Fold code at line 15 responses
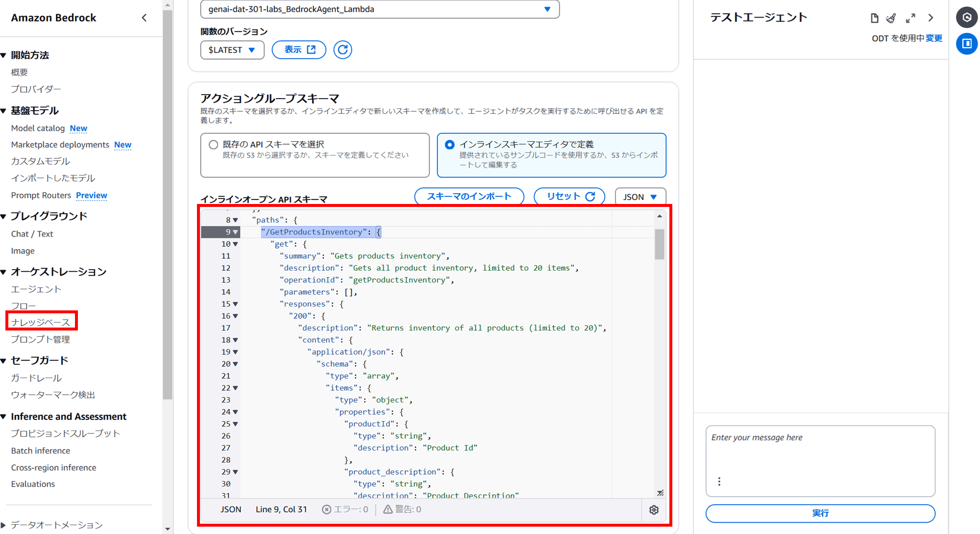Viewport: 980px width, 534px height. (x=236, y=304)
